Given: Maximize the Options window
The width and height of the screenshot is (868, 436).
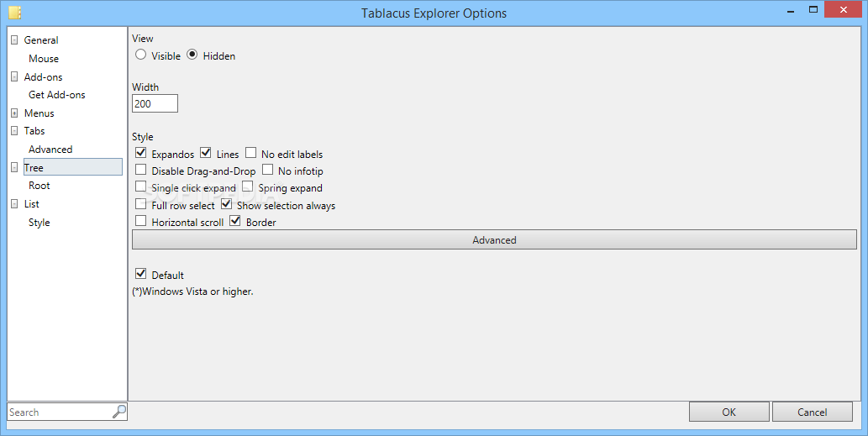Looking at the screenshot, I should 813,9.
